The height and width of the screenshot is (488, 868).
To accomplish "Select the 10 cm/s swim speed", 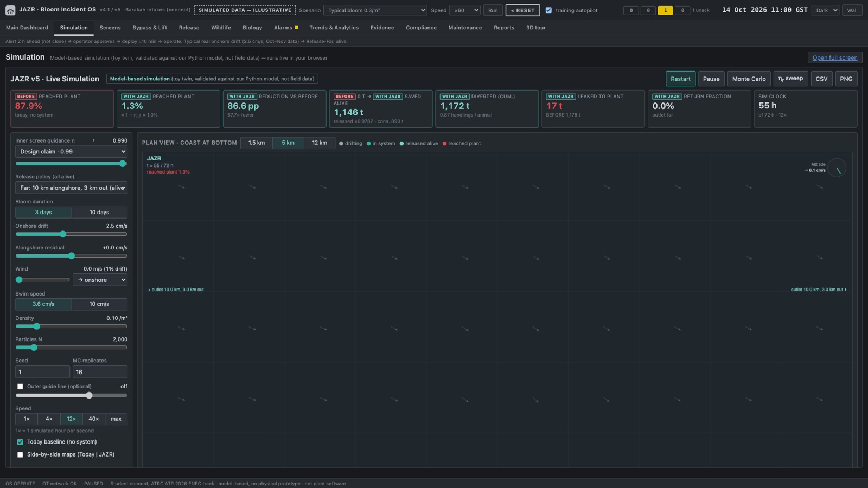I will point(99,304).
